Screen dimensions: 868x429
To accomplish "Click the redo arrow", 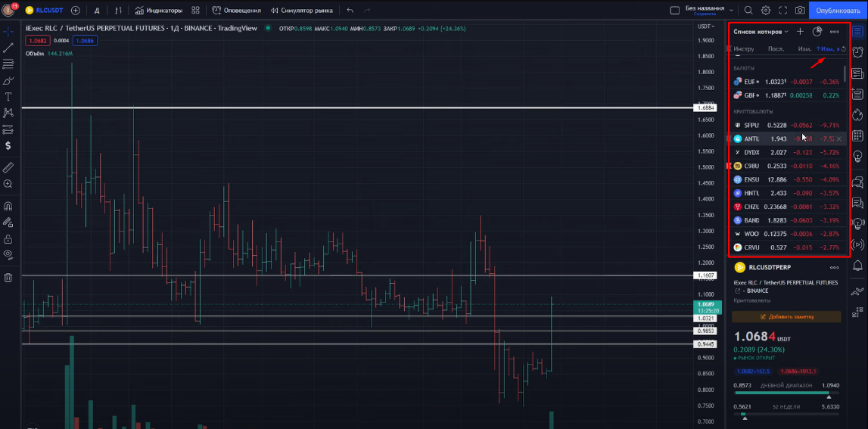I will point(366,11).
